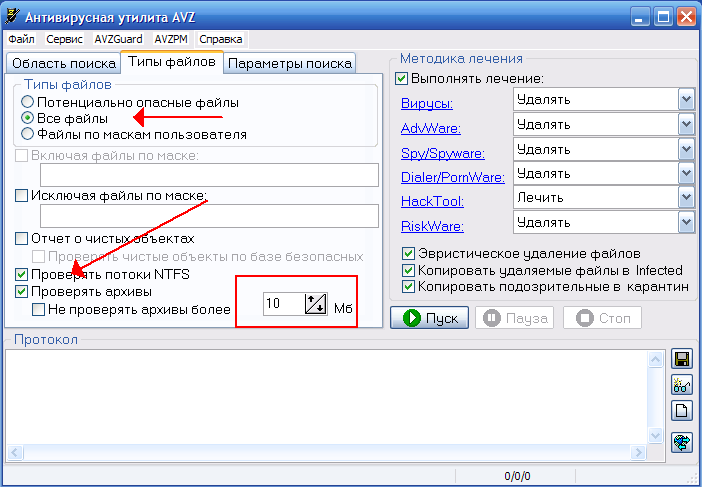This screenshot has width=702, height=487.
Task: Toggle 'Проверять потоки NTFS' checkbox
Action: (x=21, y=273)
